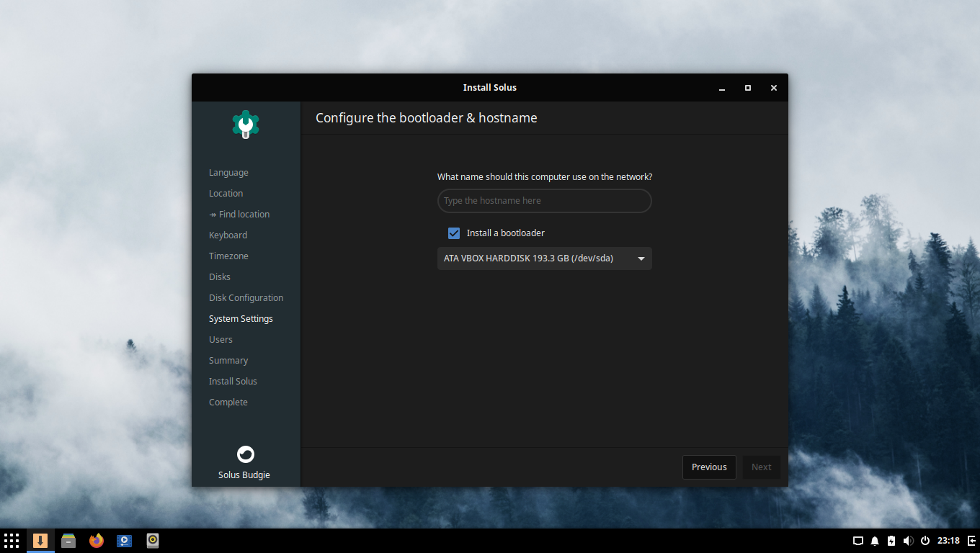
Task: Check the battery charging tray icon
Action: [x=891, y=541]
